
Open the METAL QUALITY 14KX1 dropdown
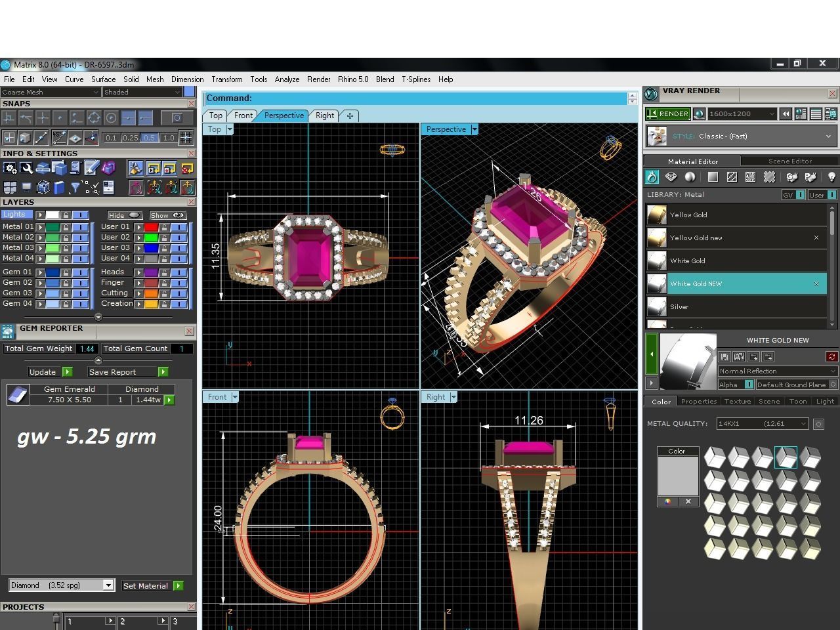(763, 423)
